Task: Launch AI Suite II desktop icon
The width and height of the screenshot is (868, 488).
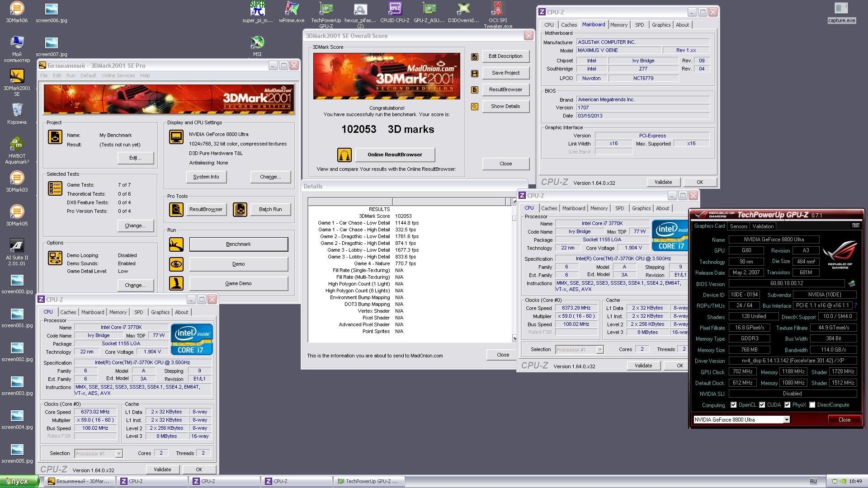Action: (x=17, y=252)
